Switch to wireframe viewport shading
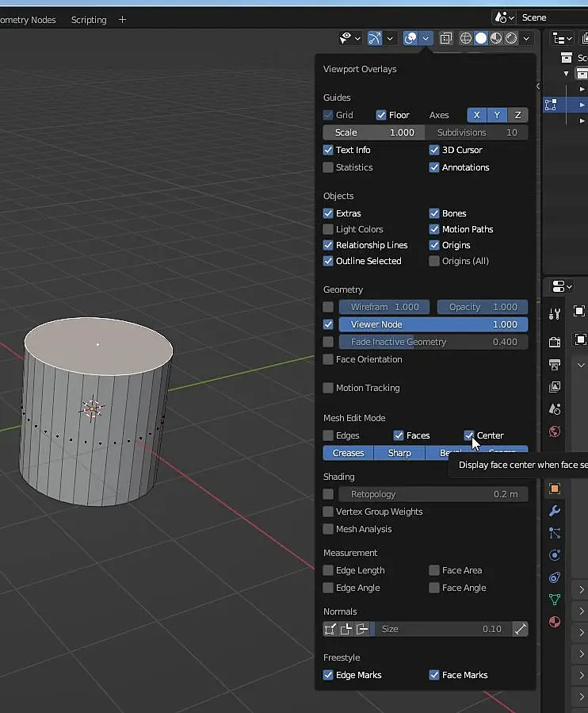The width and height of the screenshot is (588, 713). 466,38
